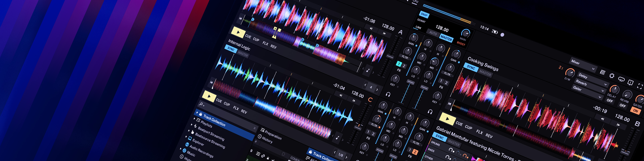Image resolution: width=644 pixels, height=161 pixels.
Task: Open the search magnifier in the browser
Action: [x=201, y=104]
